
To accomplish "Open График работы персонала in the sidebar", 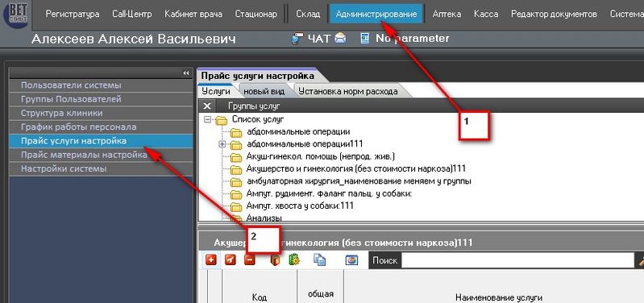I will [x=101, y=127].
